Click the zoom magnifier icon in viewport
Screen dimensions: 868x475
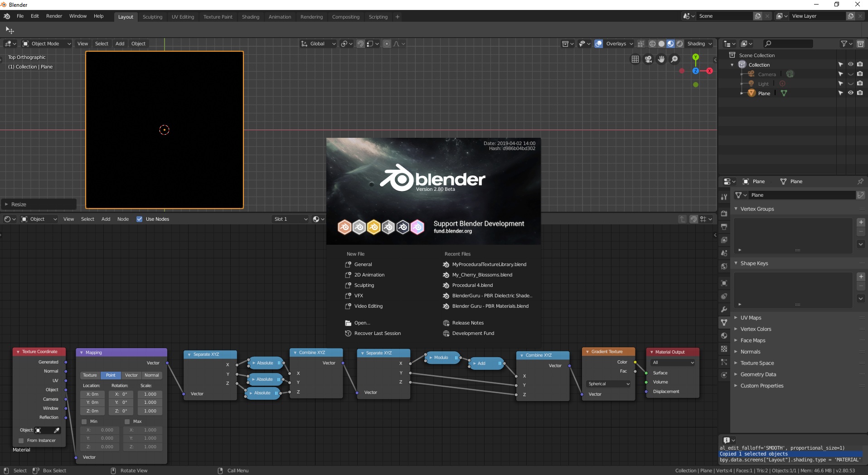click(x=674, y=59)
